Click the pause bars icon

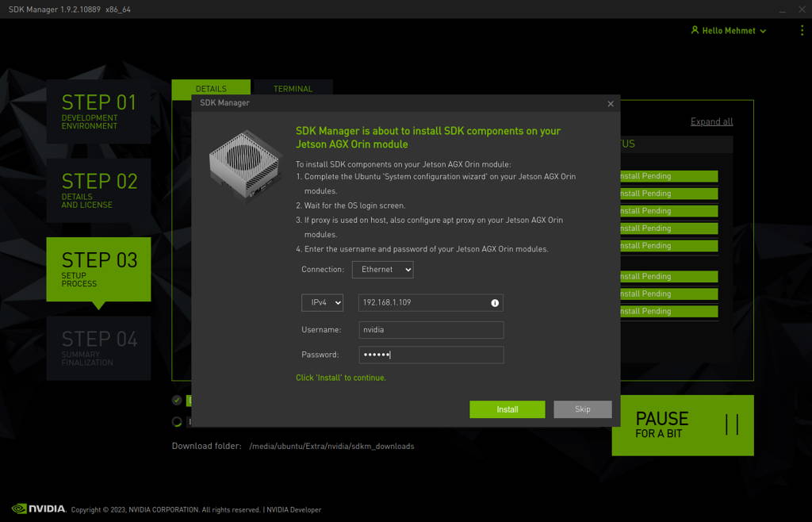(732, 424)
